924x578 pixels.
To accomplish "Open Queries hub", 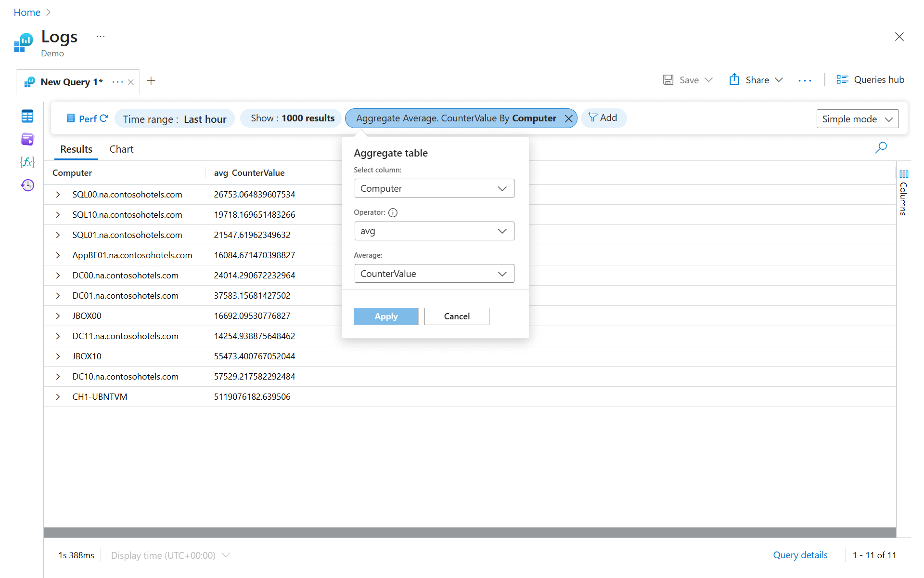I will coord(870,80).
